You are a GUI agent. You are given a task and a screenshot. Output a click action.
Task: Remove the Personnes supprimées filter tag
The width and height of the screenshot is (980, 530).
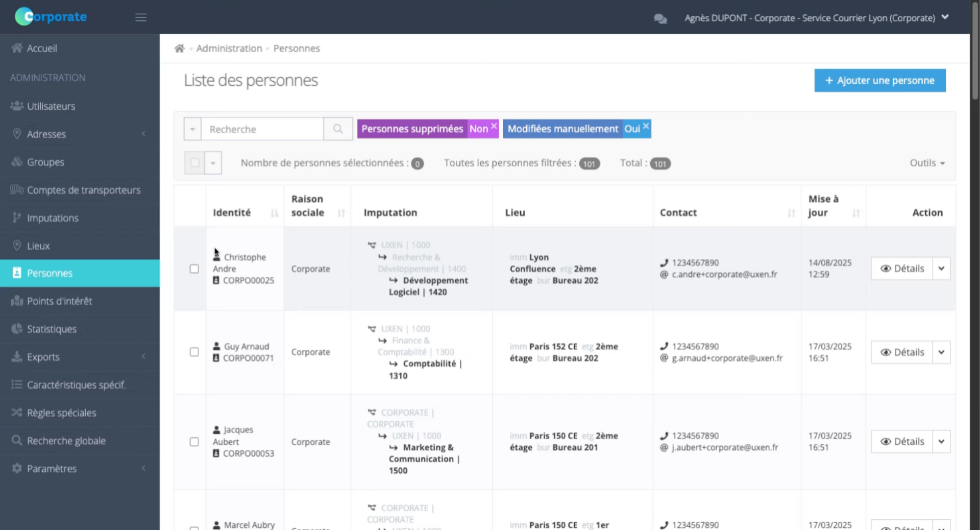(494, 126)
